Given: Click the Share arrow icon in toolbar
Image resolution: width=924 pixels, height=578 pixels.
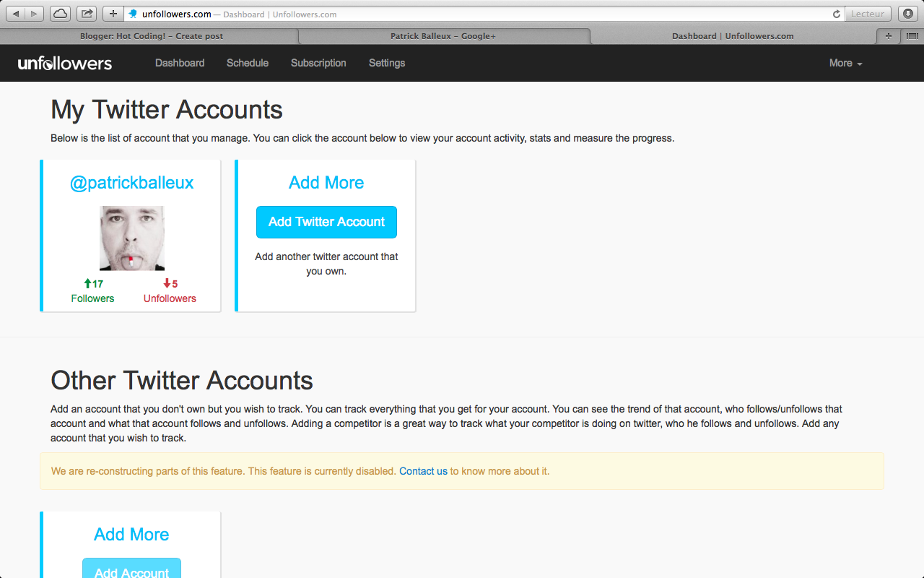Looking at the screenshot, I should [87, 14].
